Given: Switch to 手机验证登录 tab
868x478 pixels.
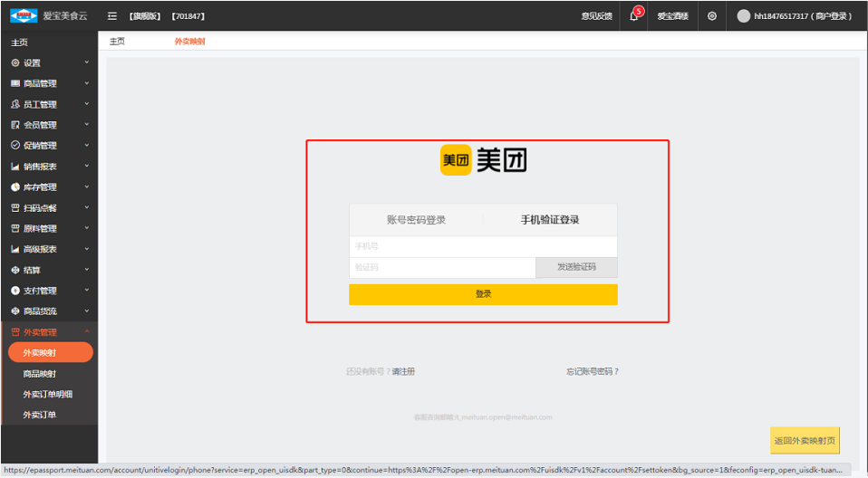Looking at the screenshot, I should point(550,220).
